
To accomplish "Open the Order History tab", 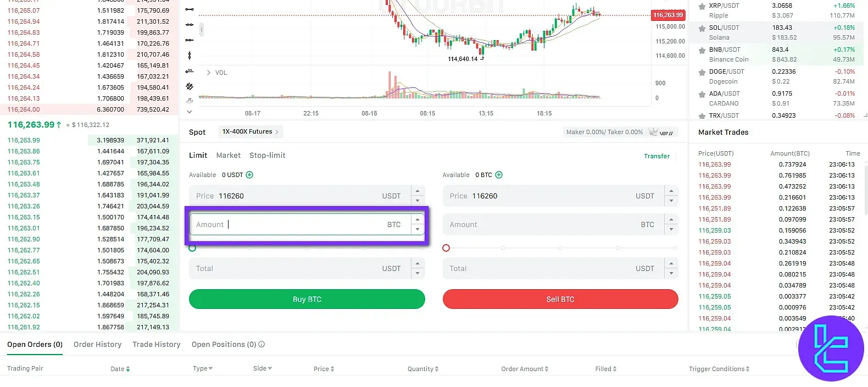I will click(97, 345).
